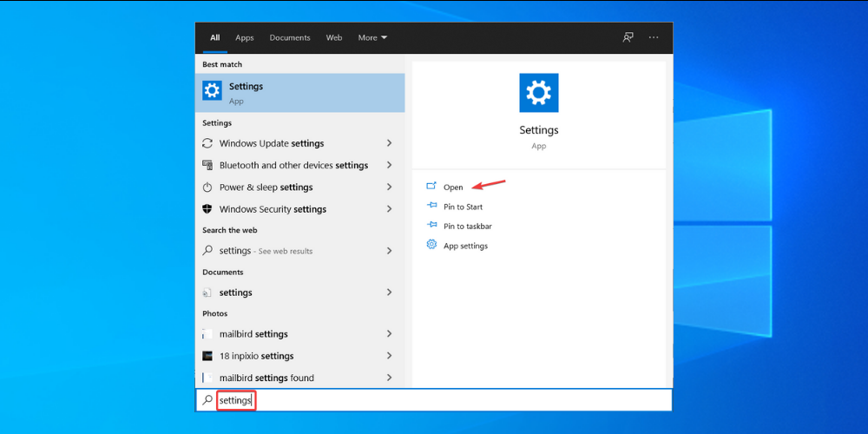Expand mailbird settings found result chevron
The width and height of the screenshot is (868, 434).
(389, 378)
